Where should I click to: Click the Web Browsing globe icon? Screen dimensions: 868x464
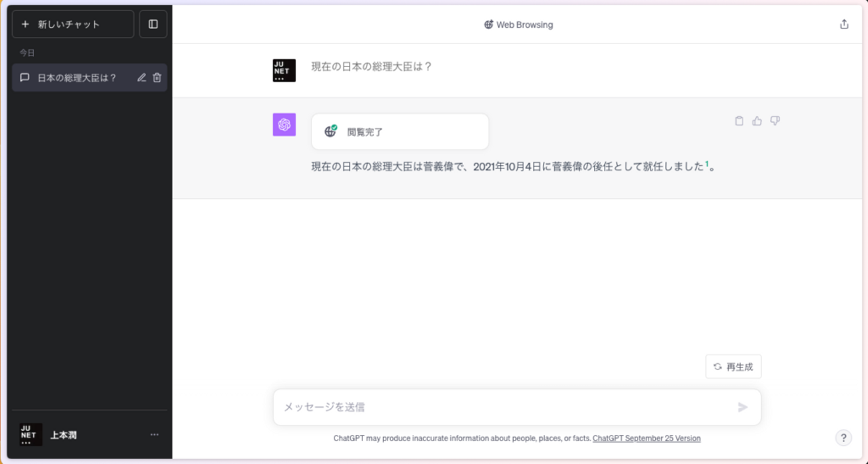489,25
